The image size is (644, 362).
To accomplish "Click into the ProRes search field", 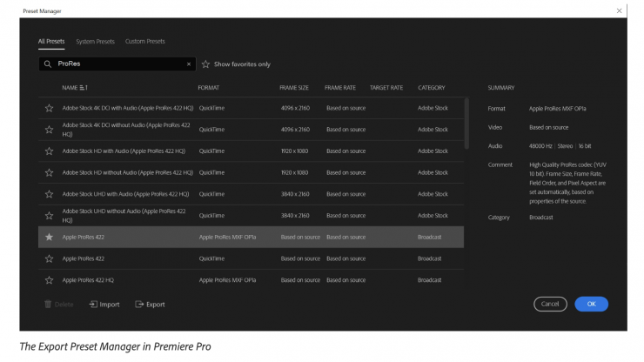I will (x=117, y=64).
